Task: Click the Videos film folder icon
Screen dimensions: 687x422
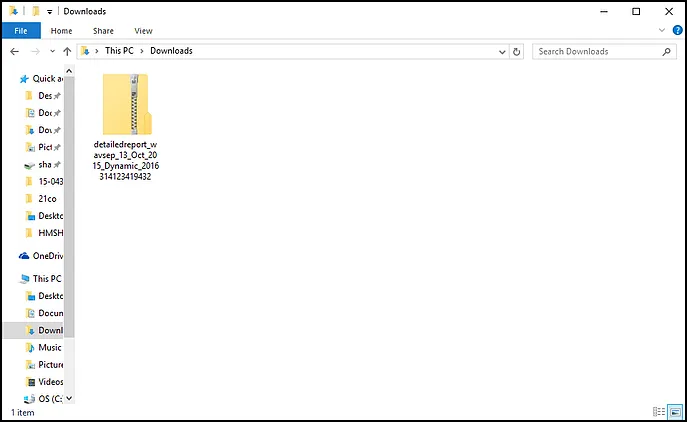Action: (30, 382)
